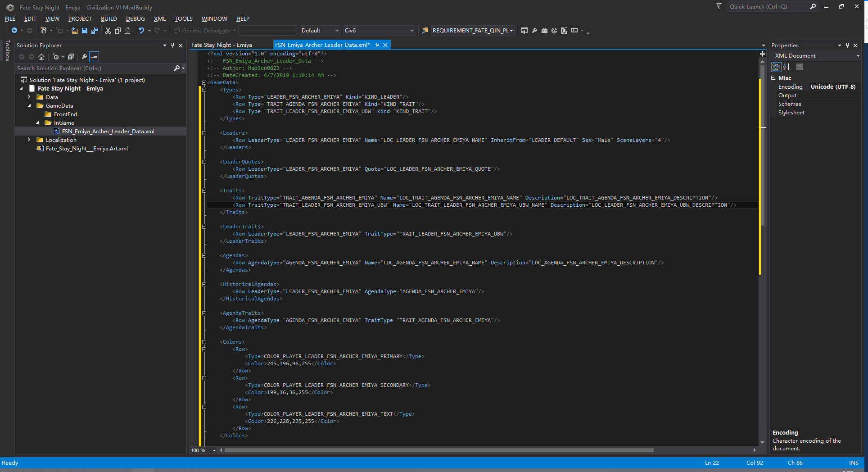Select Fate_Stay_Night__Emiya.Art.xml in the tree
This screenshot has width=868, height=472.
[86, 149]
